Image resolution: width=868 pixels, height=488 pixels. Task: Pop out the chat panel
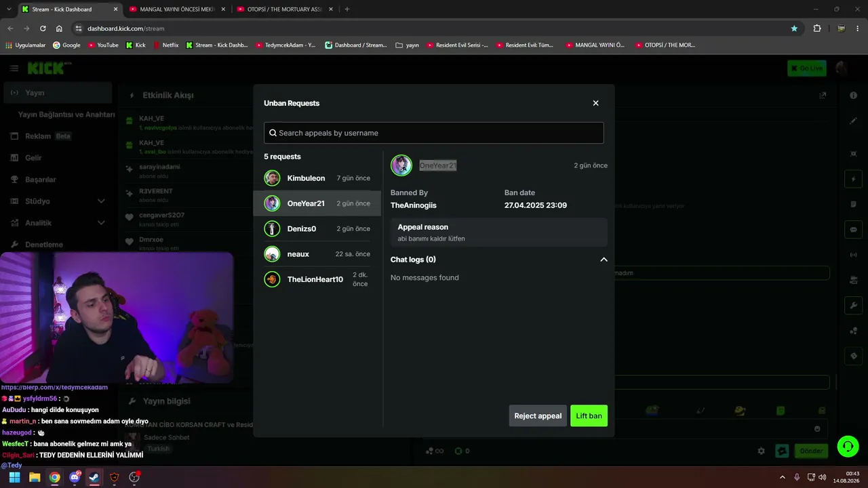tap(823, 96)
